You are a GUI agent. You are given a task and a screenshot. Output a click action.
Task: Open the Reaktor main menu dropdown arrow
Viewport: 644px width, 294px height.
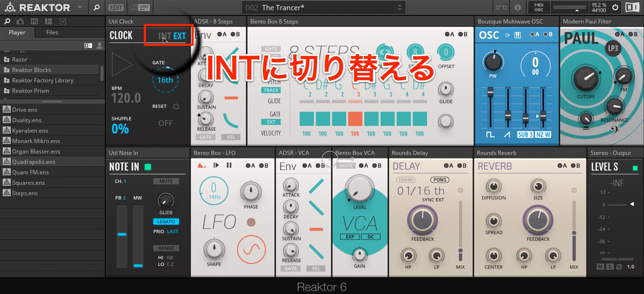80,7
